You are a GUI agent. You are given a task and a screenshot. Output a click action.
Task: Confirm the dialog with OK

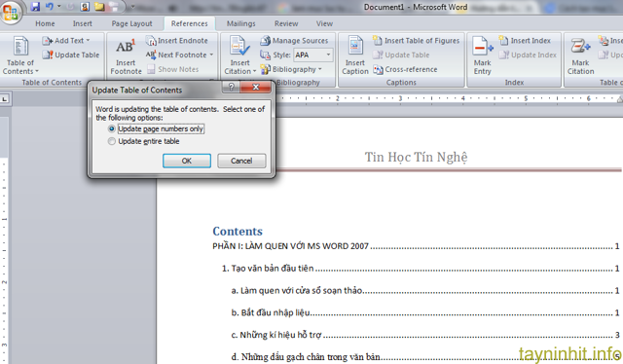tap(187, 161)
